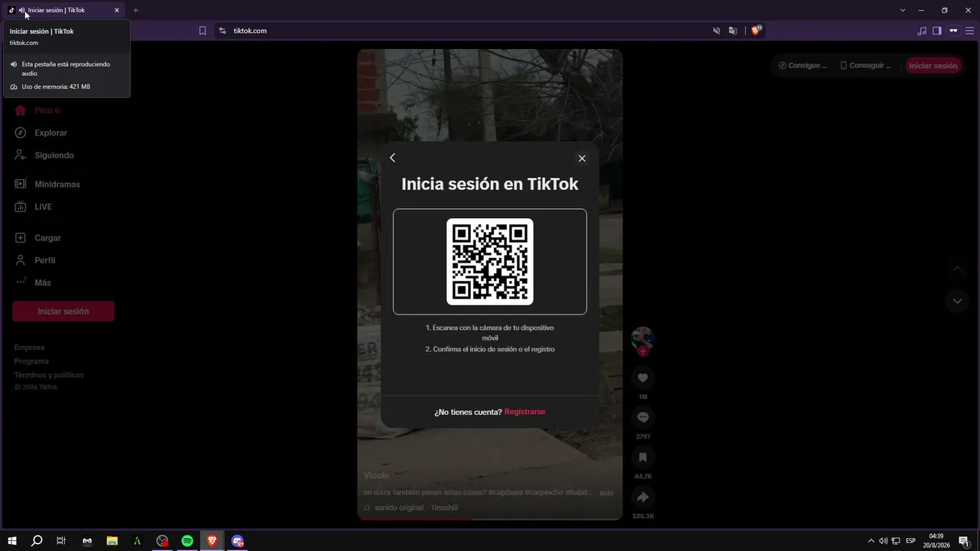The height and width of the screenshot is (551, 980).
Task: Mute the tab via speaker icon
Action: coord(21,10)
